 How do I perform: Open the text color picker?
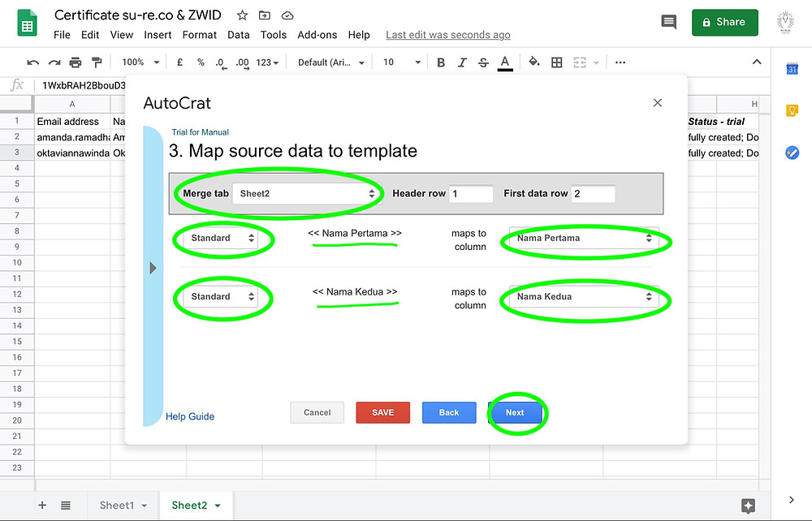[x=505, y=63]
